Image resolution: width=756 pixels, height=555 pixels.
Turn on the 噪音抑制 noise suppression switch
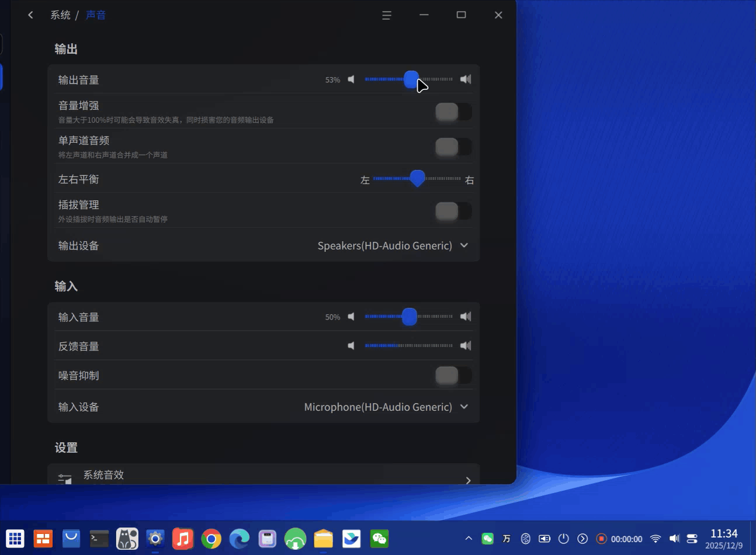[x=454, y=376]
